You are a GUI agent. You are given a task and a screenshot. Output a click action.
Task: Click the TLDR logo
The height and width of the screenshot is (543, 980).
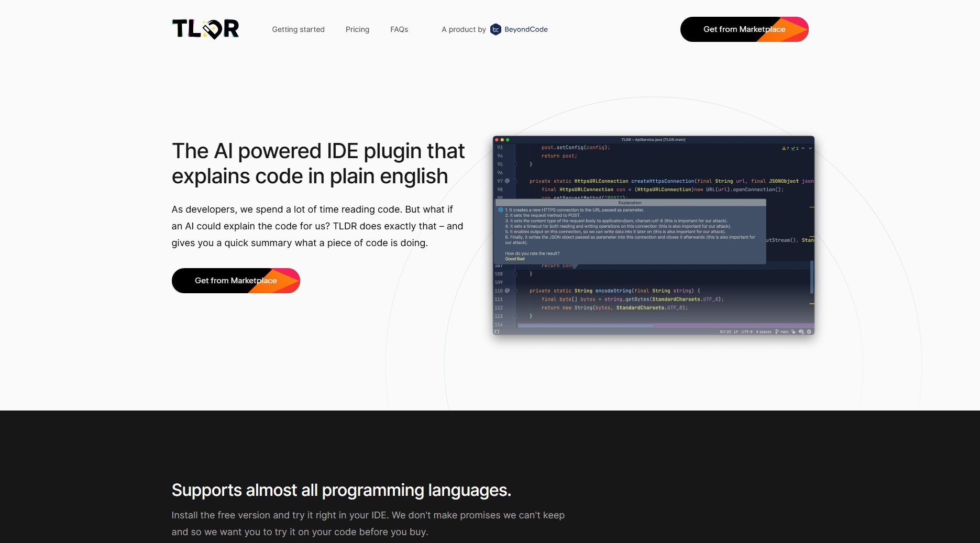click(x=206, y=29)
